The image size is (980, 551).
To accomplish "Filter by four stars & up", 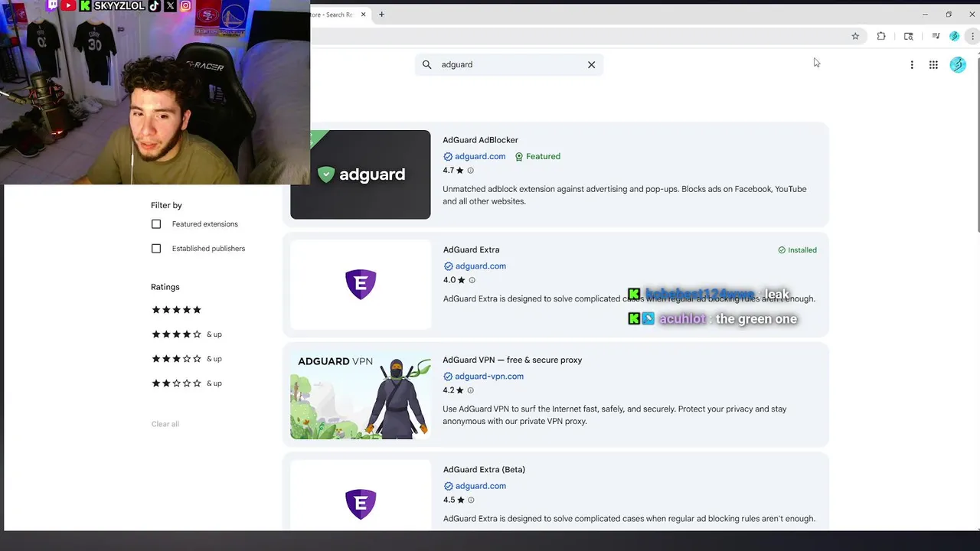I will 187,334.
